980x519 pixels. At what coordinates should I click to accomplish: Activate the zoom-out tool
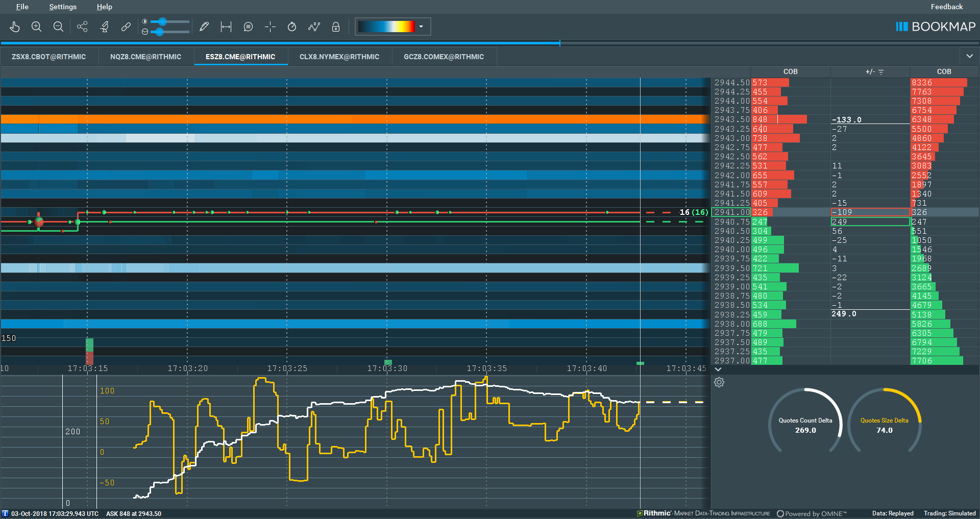point(58,27)
